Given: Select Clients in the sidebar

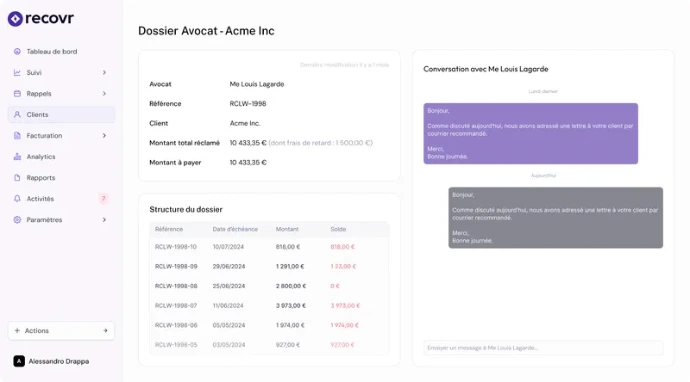Looking at the screenshot, I should pos(61,114).
